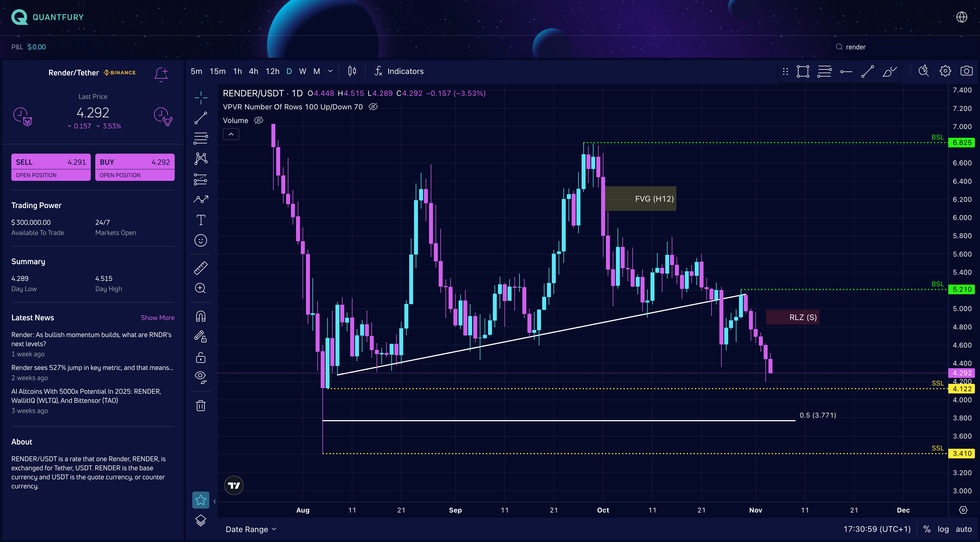Screen dimensions: 980x542
Task: Pick the horizontal ray in favorites bar
Action: pos(846,71)
